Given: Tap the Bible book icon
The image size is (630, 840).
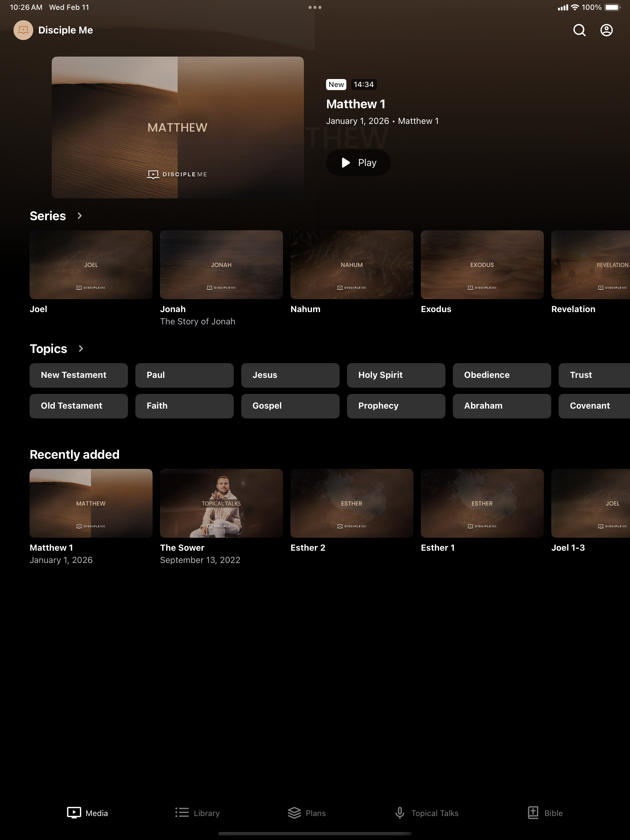Looking at the screenshot, I should 533,813.
